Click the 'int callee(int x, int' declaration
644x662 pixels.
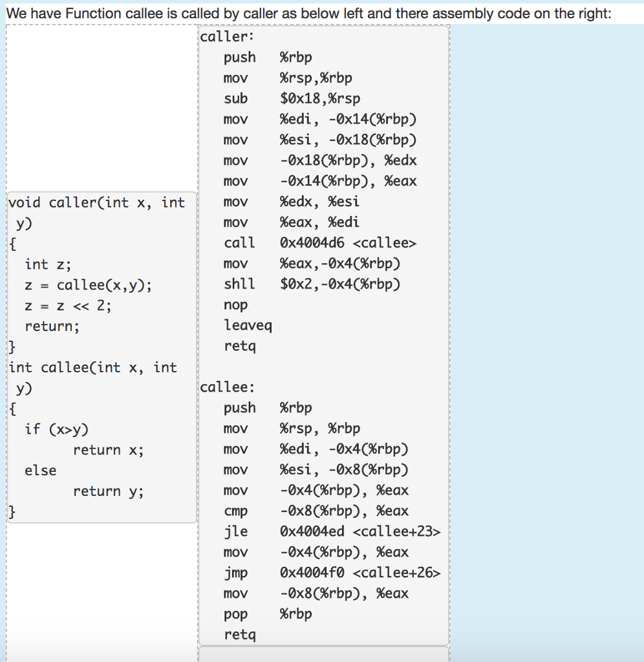click(93, 368)
